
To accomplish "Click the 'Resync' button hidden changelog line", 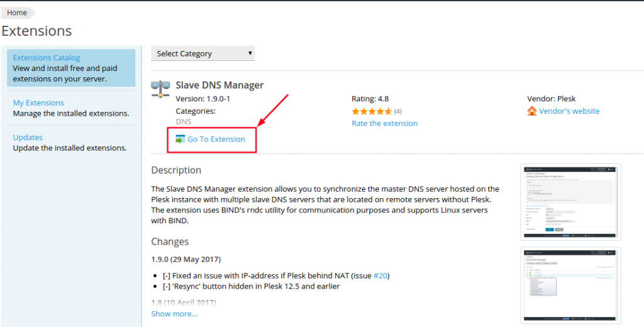I will tap(252, 286).
